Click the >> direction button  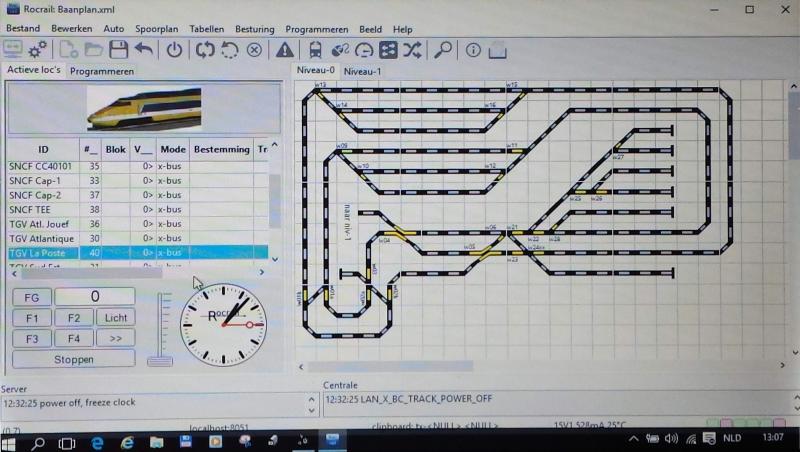(116, 338)
